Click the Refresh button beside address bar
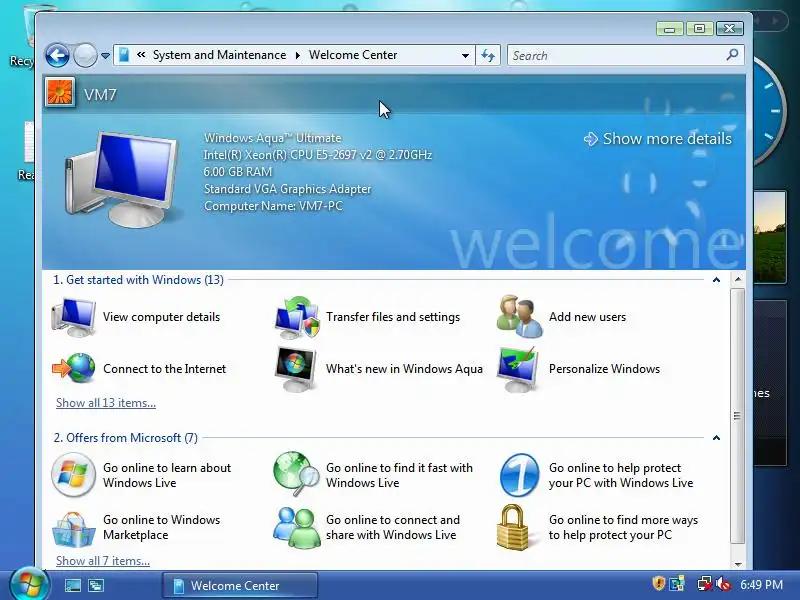Viewport: 800px width, 600px height. tap(488, 55)
